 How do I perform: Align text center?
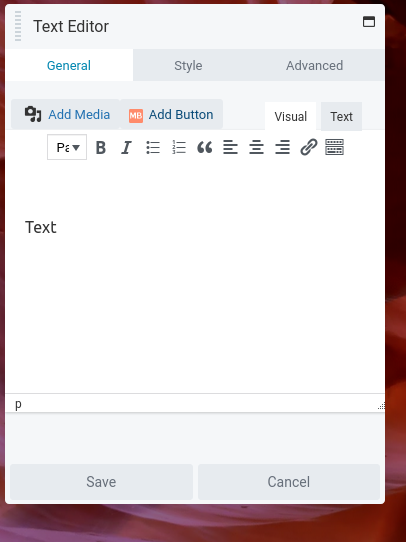click(256, 148)
